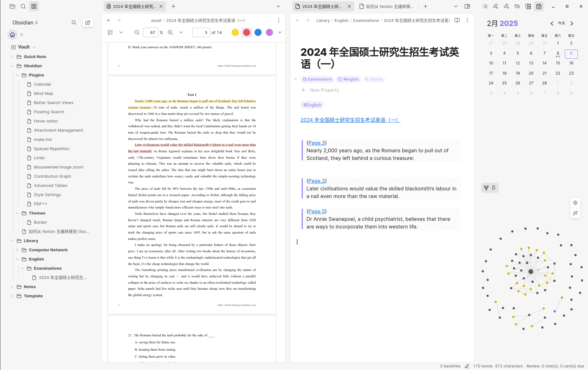
Task: Add a New Property
Action: pos(324,90)
